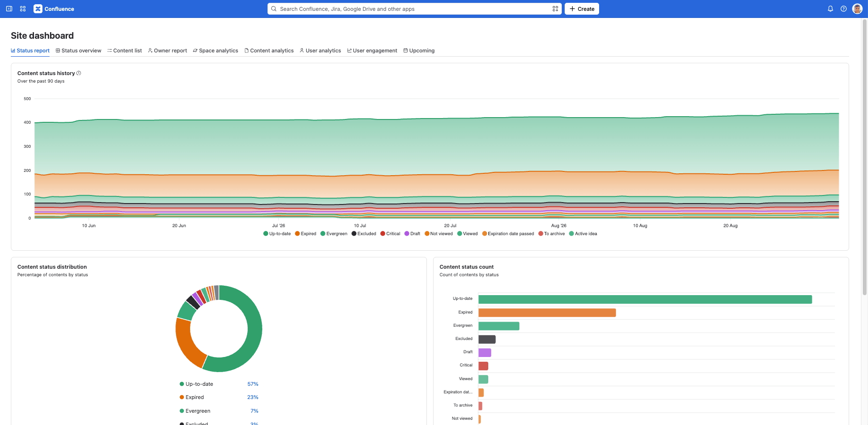868x425 pixels.
Task: Open the Upcoming tab
Action: click(x=419, y=51)
